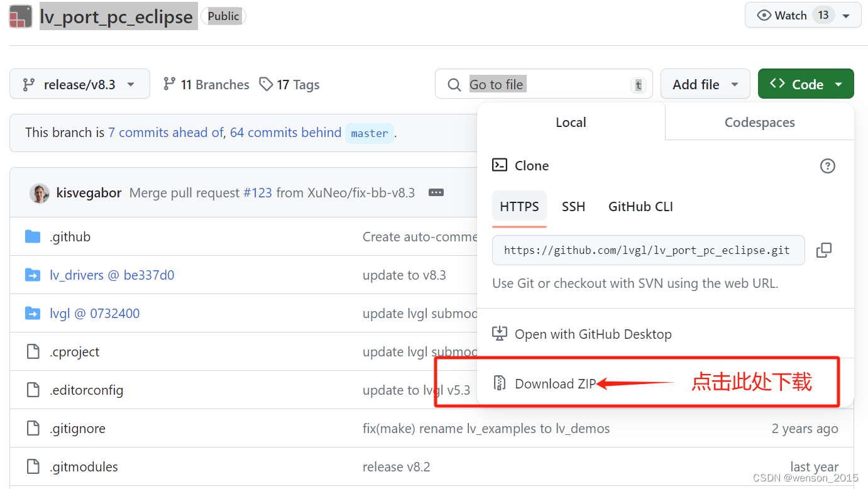This screenshot has height=489, width=868.
Task: Click '2 years ago' timestamp for .gitignore
Action: pyautogui.click(x=805, y=429)
